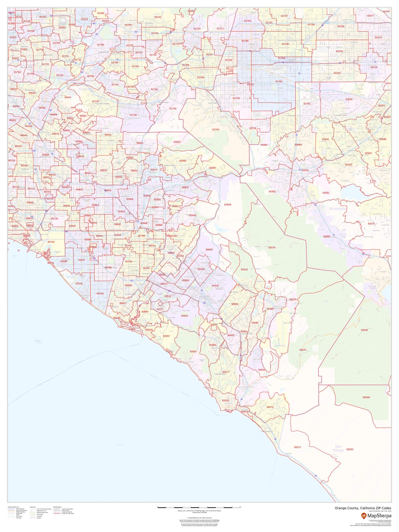Click the Major highway legend line symbol
Screen dimensions: 399x532
point(11,509)
